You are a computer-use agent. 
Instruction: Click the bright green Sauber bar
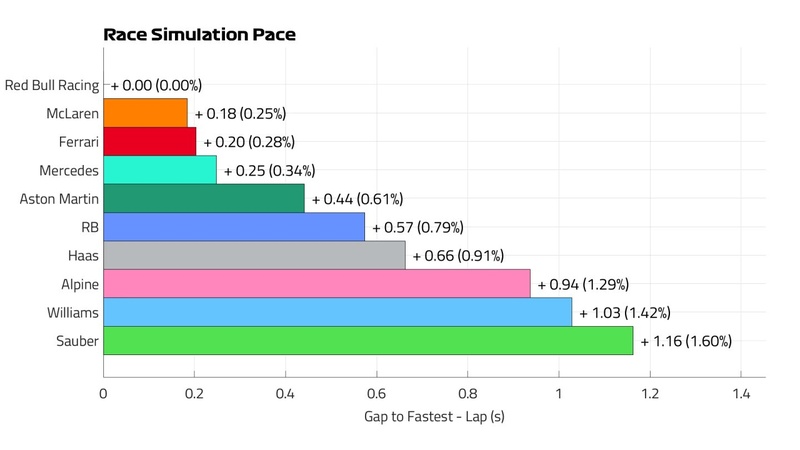[x=368, y=340]
